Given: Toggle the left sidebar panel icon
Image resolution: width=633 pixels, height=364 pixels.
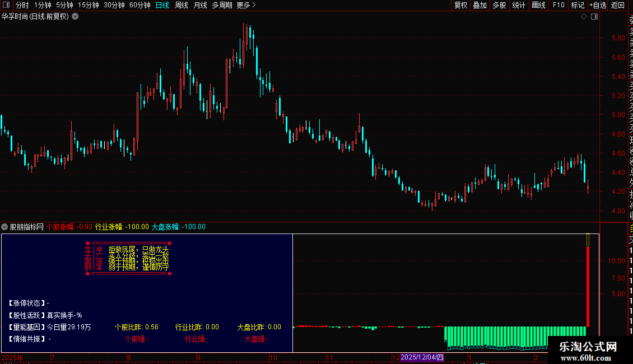Looking at the screenshot, I should point(6,5).
